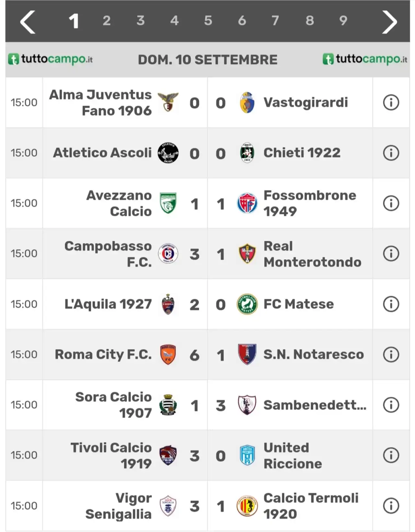Click the FC Matese green crest
This screenshot has width=415, height=532.
tap(247, 304)
